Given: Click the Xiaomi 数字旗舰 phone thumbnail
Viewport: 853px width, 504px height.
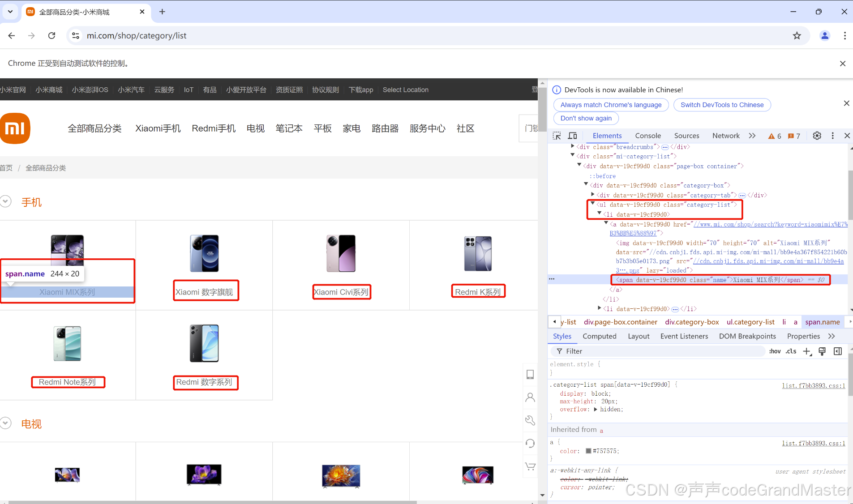Looking at the screenshot, I should point(204,253).
